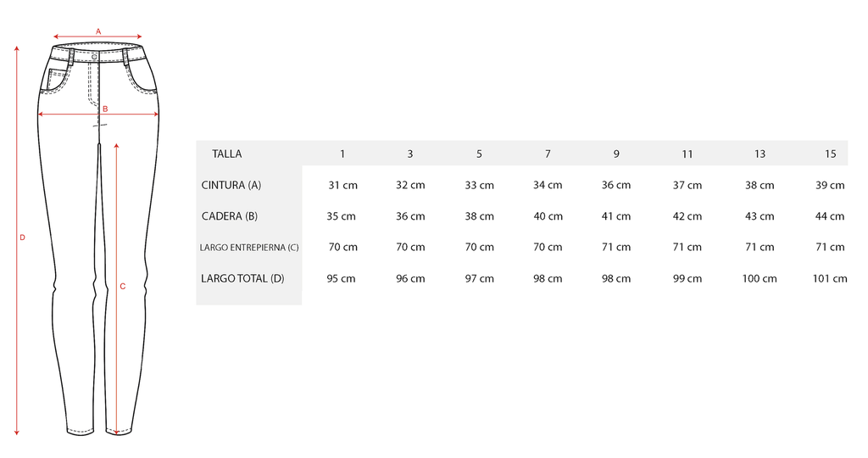
Task: Click the TALLA header label
Action: 227,154
